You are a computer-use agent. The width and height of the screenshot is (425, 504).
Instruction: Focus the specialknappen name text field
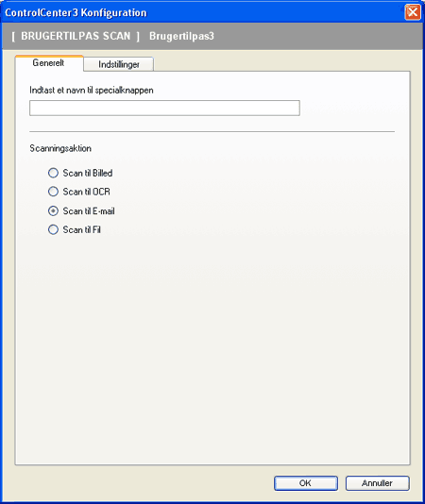[164, 108]
